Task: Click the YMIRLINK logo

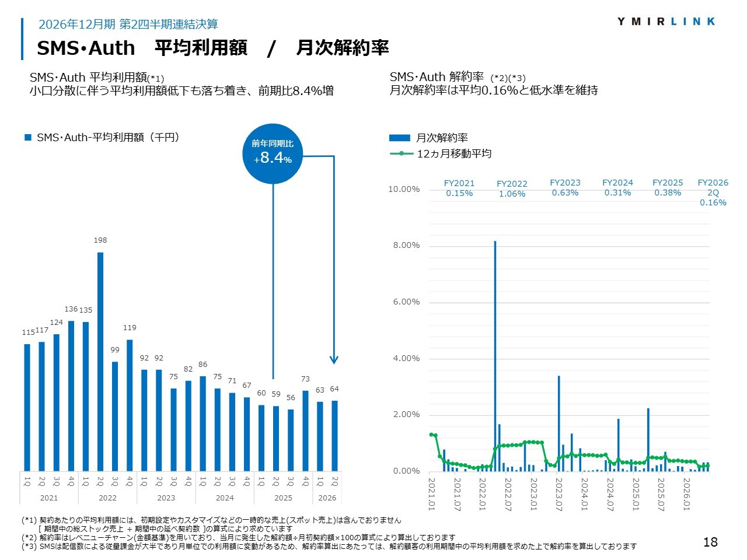Action: tap(666, 22)
